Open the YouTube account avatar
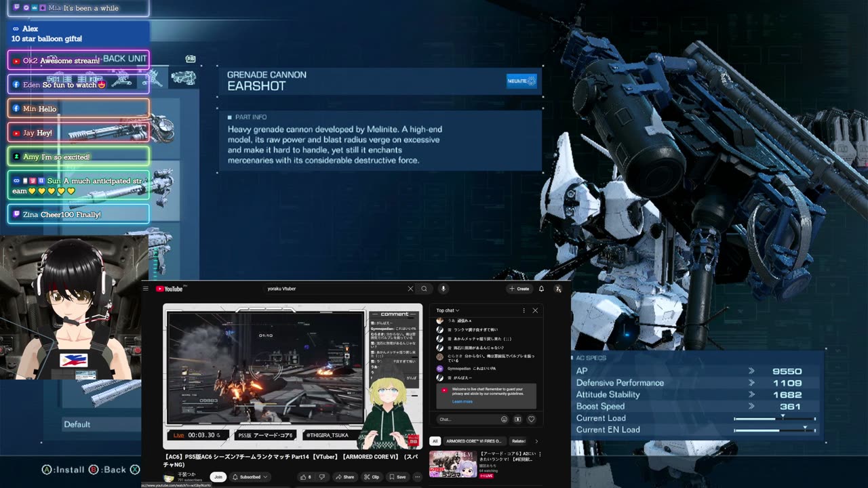The height and width of the screenshot is (488, 868). 557,289
